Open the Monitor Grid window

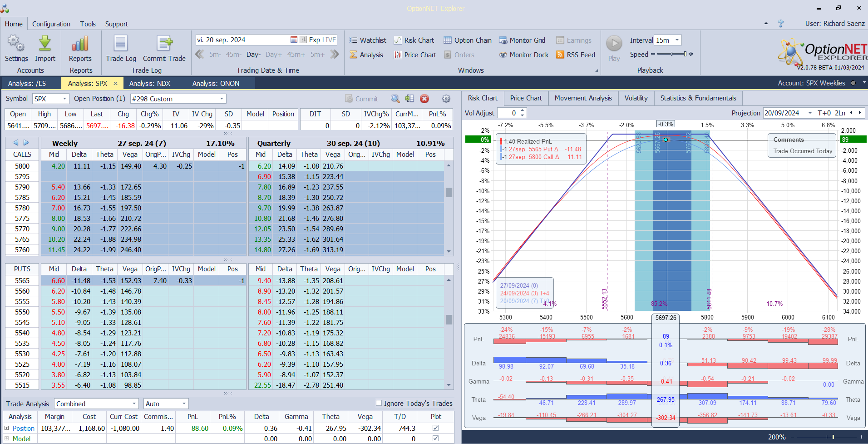pyautogui.click(x=522, y=40)
